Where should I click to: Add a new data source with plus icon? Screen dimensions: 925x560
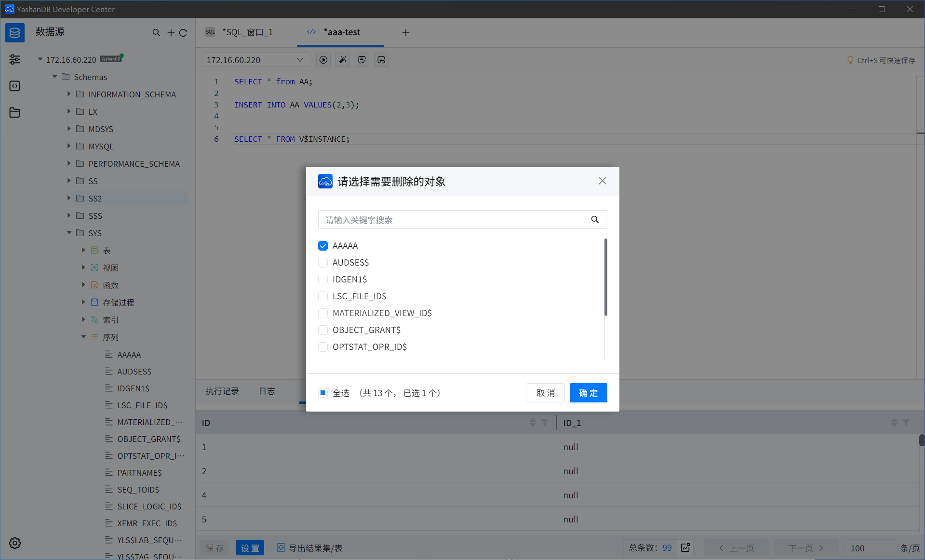171,32
